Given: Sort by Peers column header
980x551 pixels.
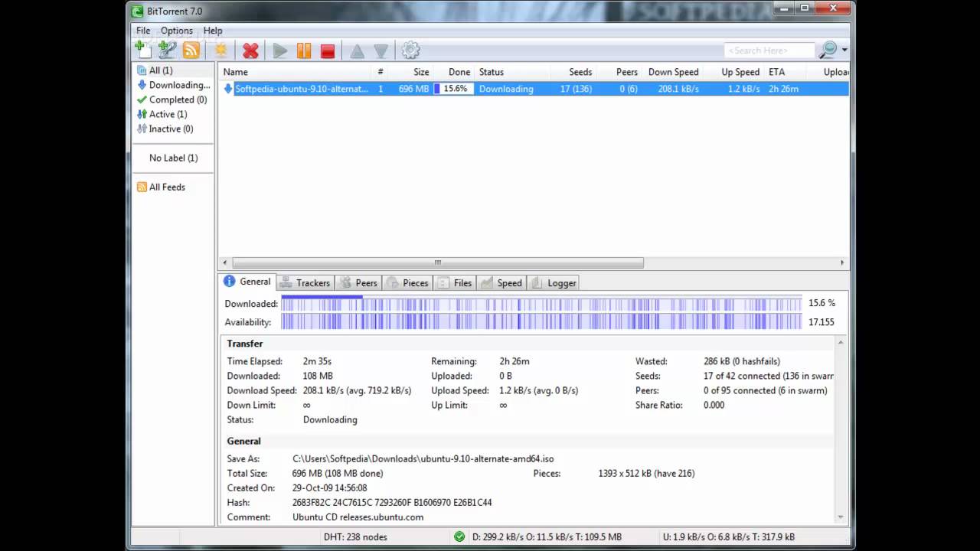Looking at the screenshot, I should pyautogui.click(x=619, y=72).
